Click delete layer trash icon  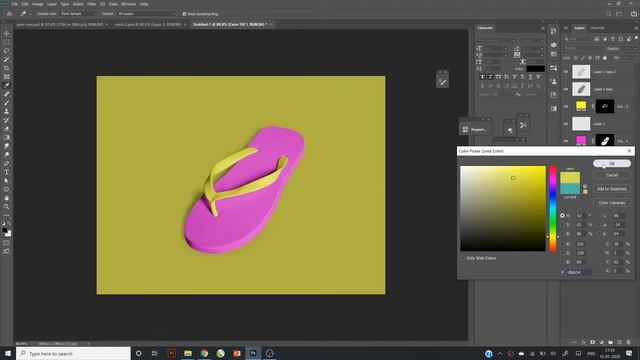(628, 342)
